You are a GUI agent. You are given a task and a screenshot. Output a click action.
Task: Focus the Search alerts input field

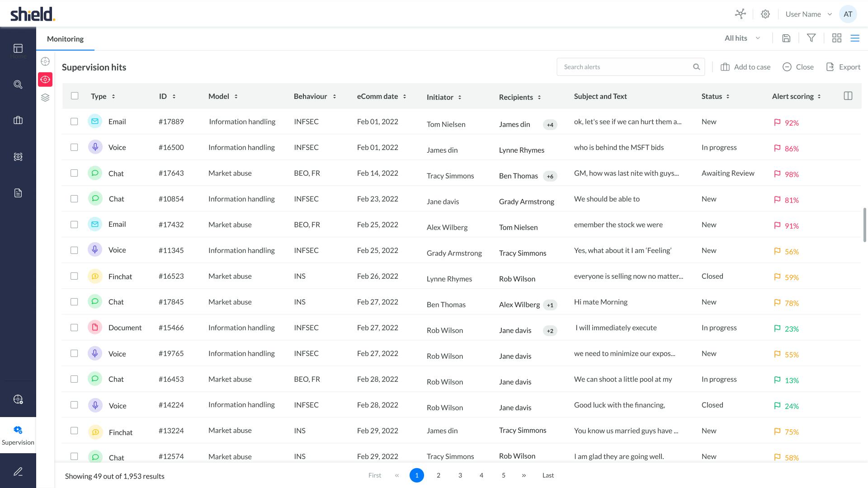coord(624,67)
